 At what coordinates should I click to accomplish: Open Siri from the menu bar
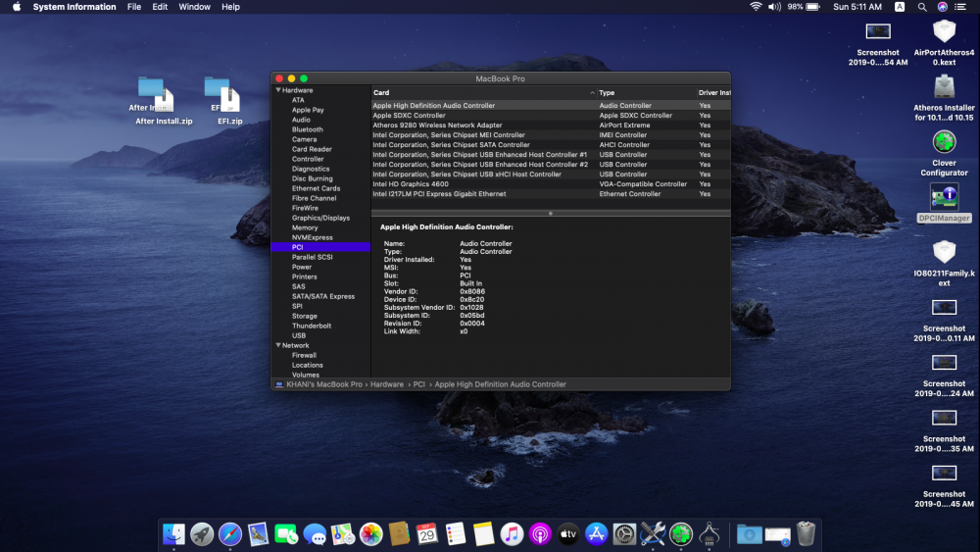click(x=942, y=7)
